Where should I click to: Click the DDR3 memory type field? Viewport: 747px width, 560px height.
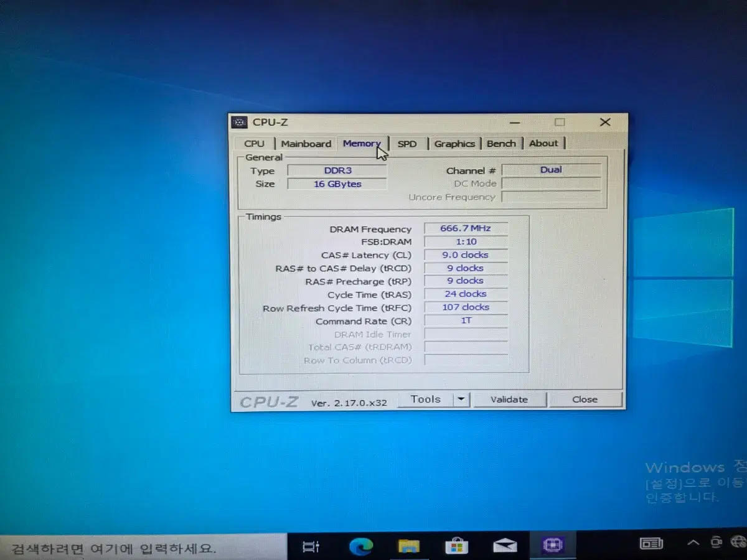[337, 170]
